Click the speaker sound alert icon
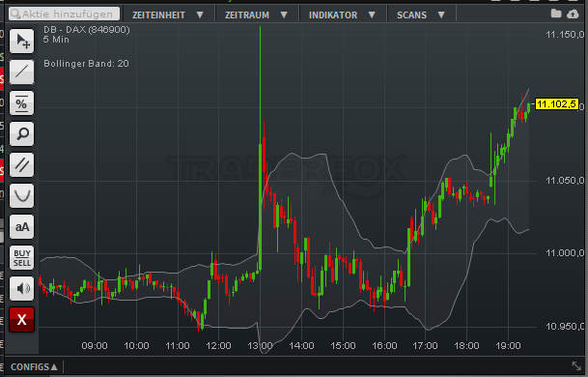The width and height of the screenshot is (588, 377). point(22,288)
